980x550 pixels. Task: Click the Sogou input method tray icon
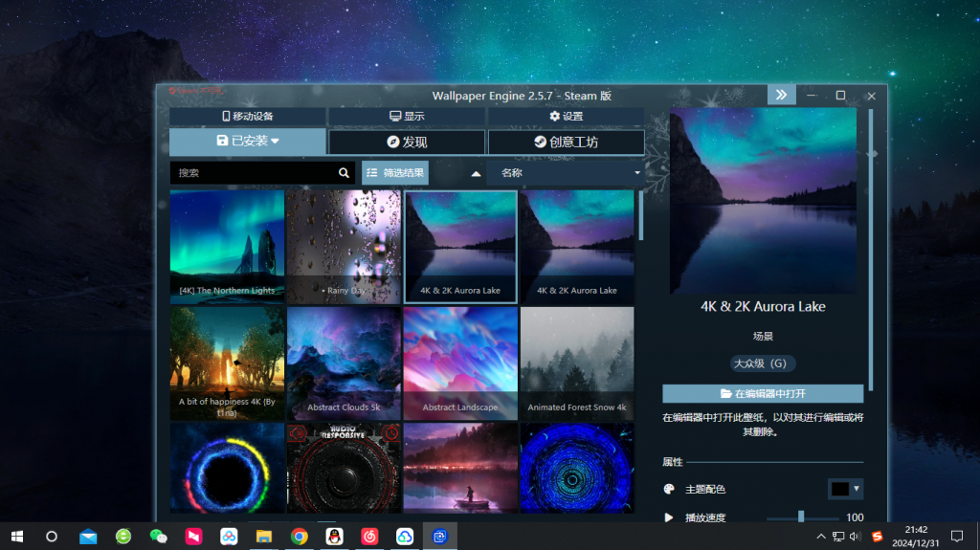[x=878, y=537]
